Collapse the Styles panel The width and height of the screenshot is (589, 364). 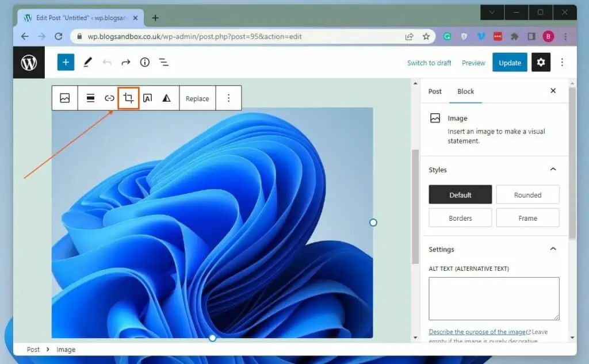tap(553, 170)
